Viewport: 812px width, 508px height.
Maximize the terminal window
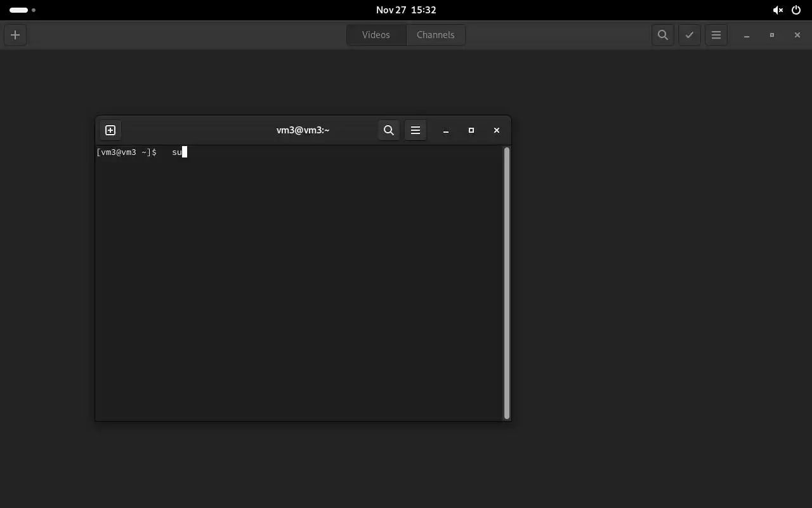pyautogui.click(x=471, y=130)
